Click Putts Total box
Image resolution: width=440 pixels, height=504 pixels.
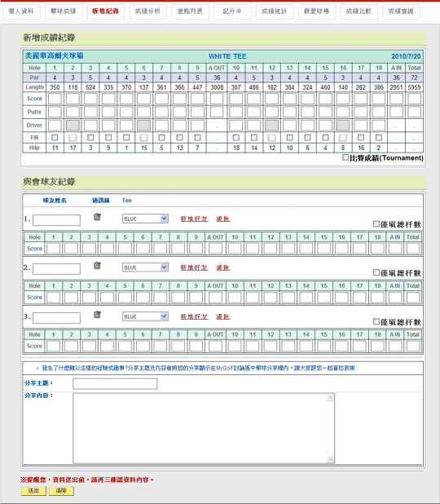coord(414,112)
